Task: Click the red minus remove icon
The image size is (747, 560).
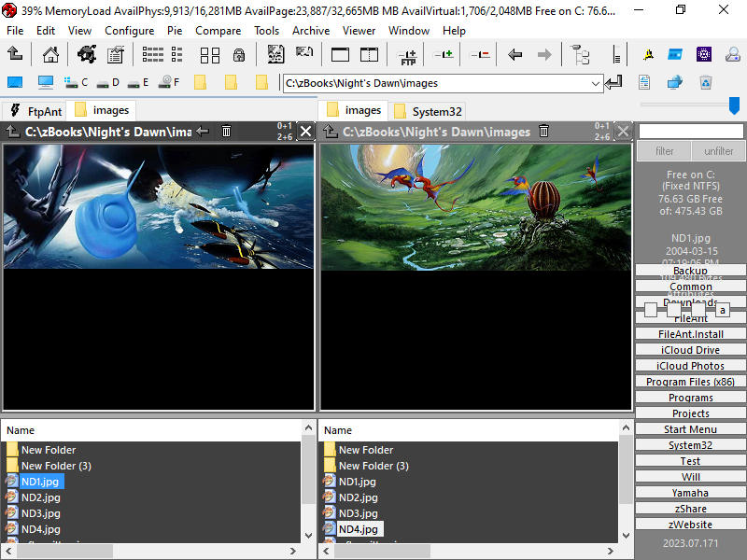Action: pos(480,54)
